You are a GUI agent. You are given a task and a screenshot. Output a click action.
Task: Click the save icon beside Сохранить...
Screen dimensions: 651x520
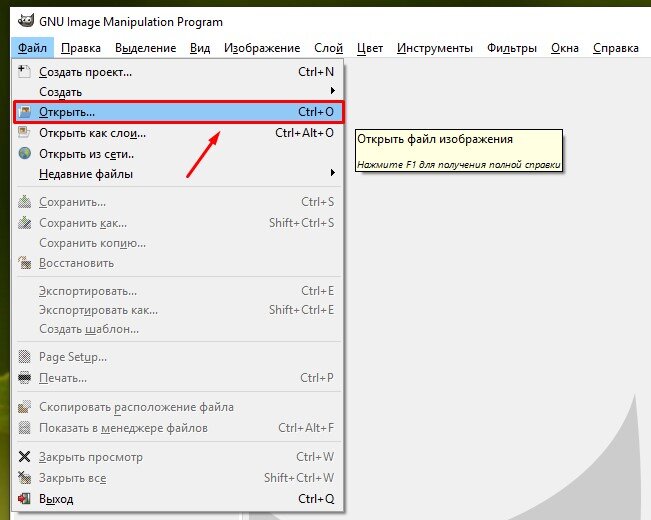coord(24,202)
